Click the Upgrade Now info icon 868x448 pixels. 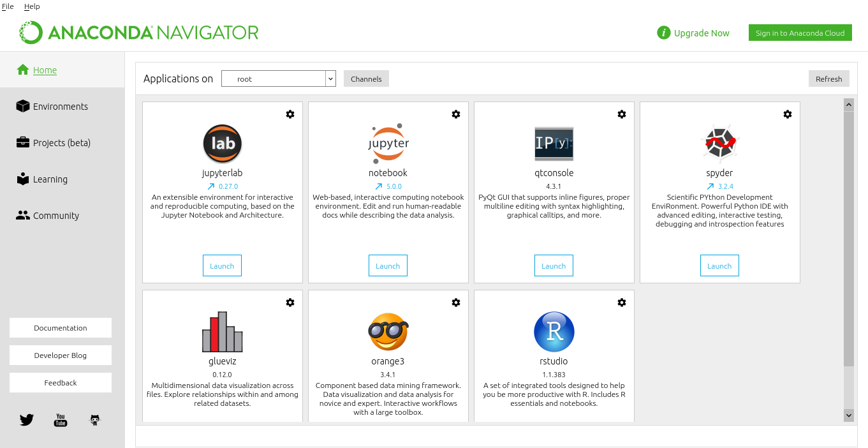pos(664,33)
